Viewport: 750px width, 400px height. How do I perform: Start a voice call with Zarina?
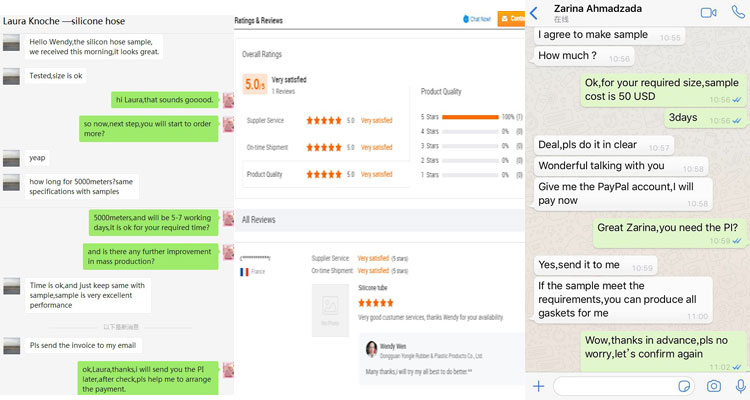tap(738, 12)
